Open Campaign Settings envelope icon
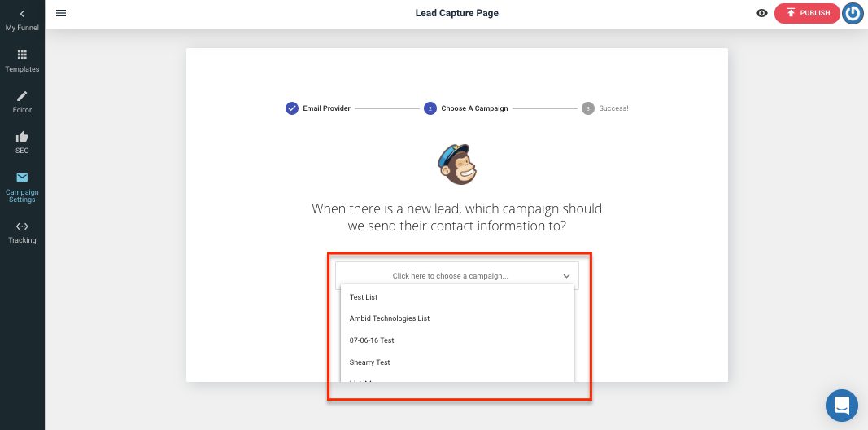The height and width of the screenshot is (430, 868). [22, 178]
